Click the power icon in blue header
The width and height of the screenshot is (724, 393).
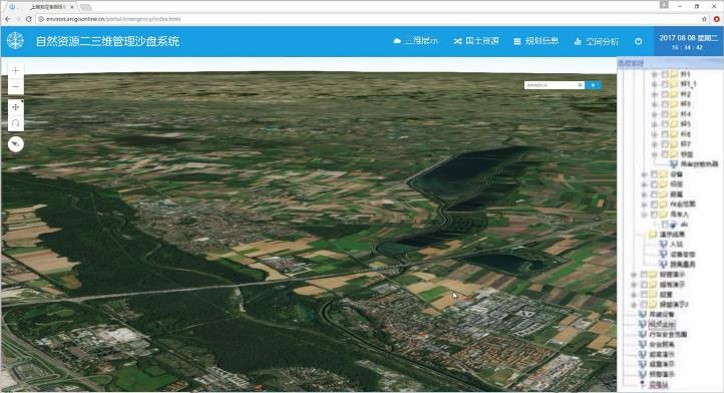tap(638, 41)
